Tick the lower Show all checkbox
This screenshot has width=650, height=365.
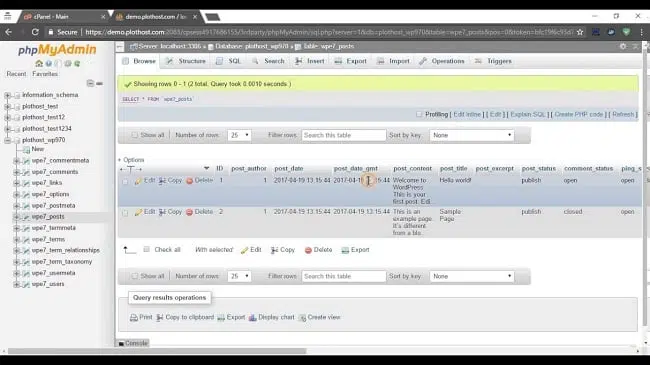135,276
